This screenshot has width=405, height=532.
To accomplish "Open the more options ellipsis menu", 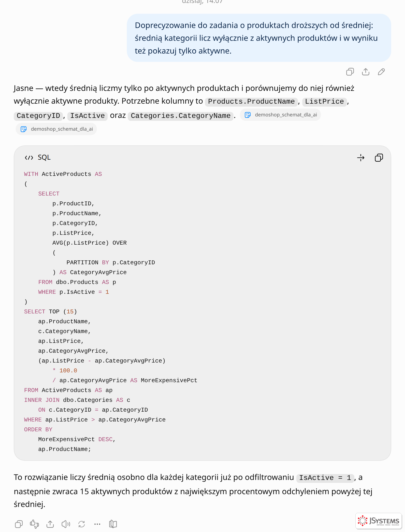I will point(97,524).
